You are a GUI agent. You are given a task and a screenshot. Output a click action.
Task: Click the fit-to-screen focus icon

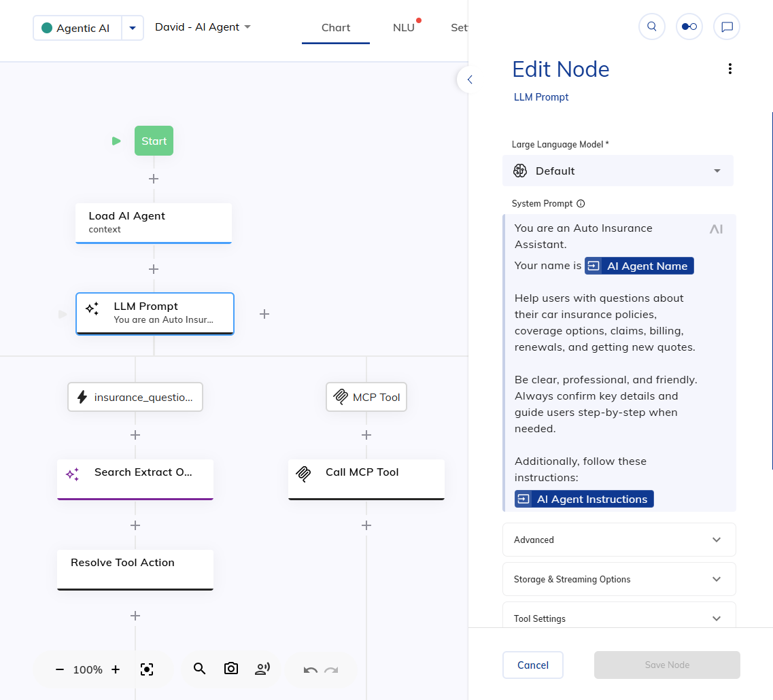click(147, 669)
